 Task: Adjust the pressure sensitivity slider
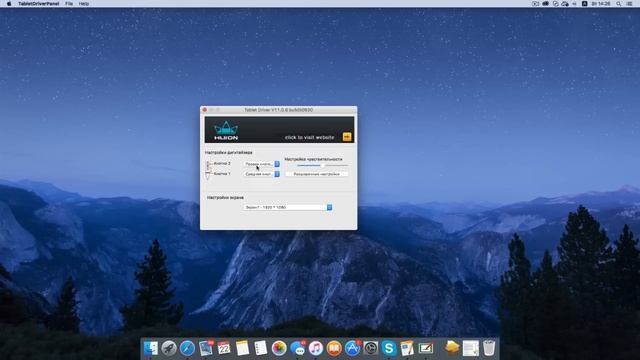coord(322,165)
